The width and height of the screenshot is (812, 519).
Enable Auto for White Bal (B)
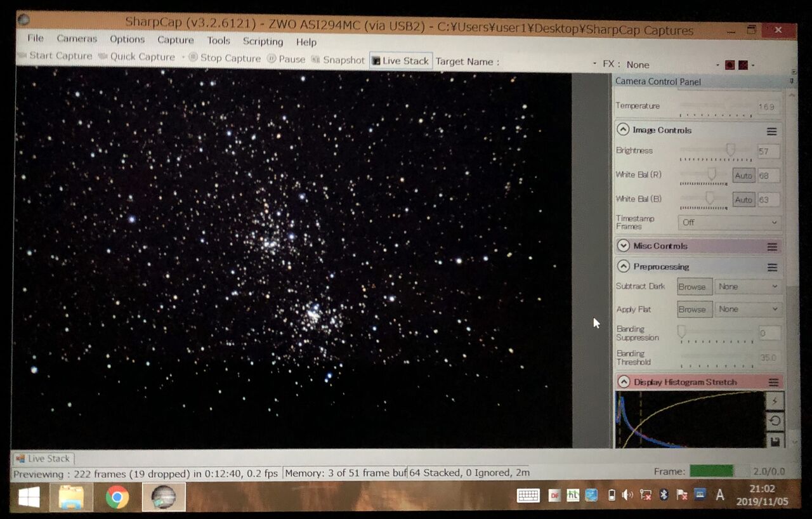(x=743, y=200)
